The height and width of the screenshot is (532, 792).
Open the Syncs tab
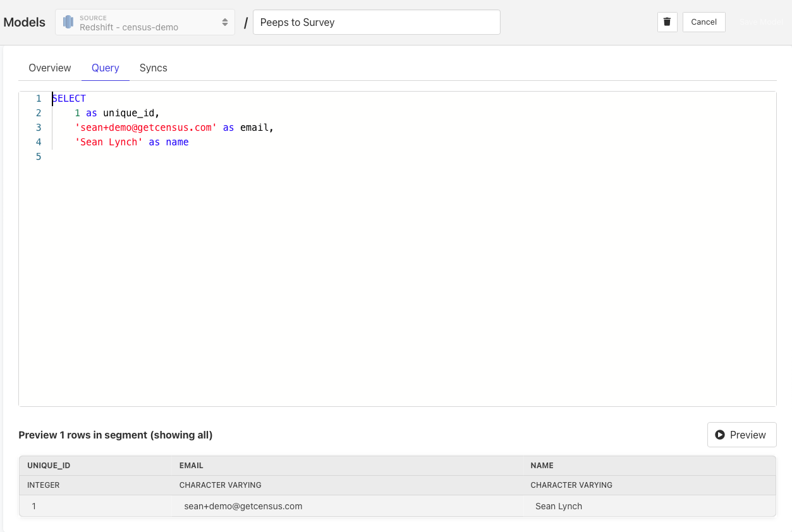tap(154, 68)
